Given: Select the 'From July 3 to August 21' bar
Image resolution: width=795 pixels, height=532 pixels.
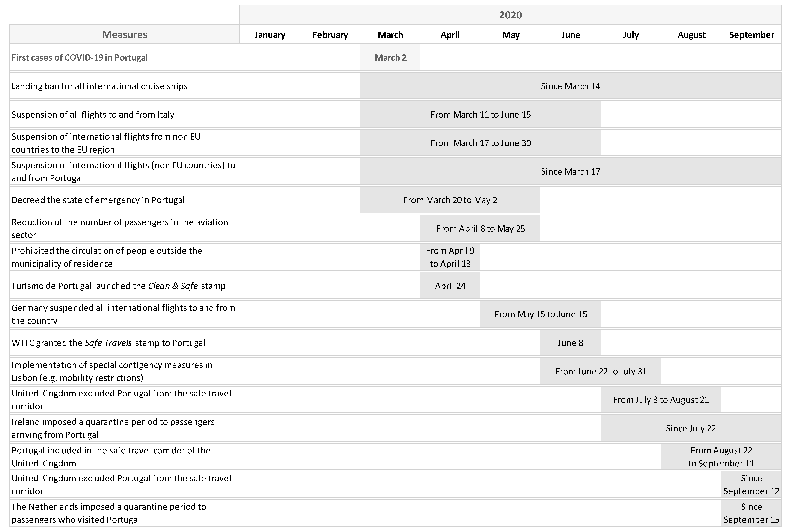Looking at the screenshot, I should 661,400.
